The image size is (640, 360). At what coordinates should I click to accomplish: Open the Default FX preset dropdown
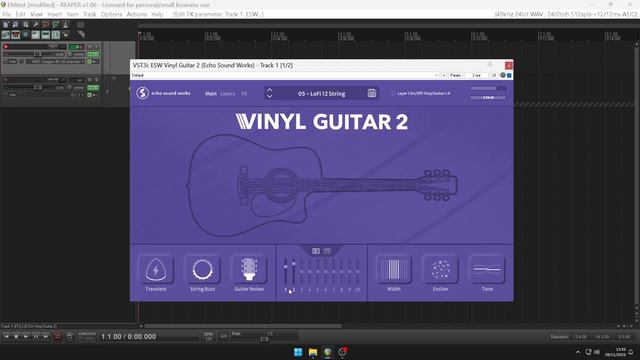coord(285,75)
